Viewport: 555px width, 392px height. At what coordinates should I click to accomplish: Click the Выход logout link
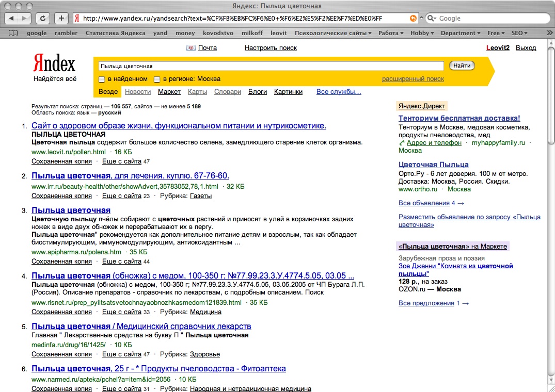[x=526, y=48]
